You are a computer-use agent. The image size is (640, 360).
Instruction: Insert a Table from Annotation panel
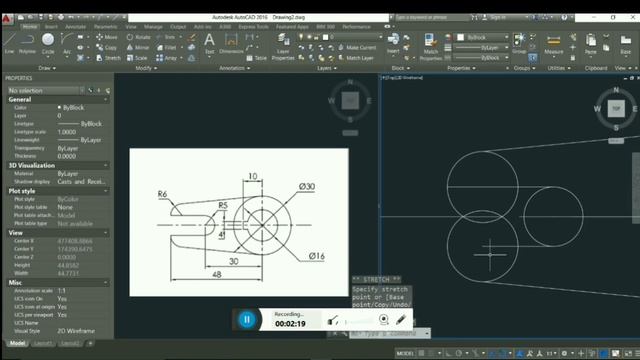pos(256,58)
